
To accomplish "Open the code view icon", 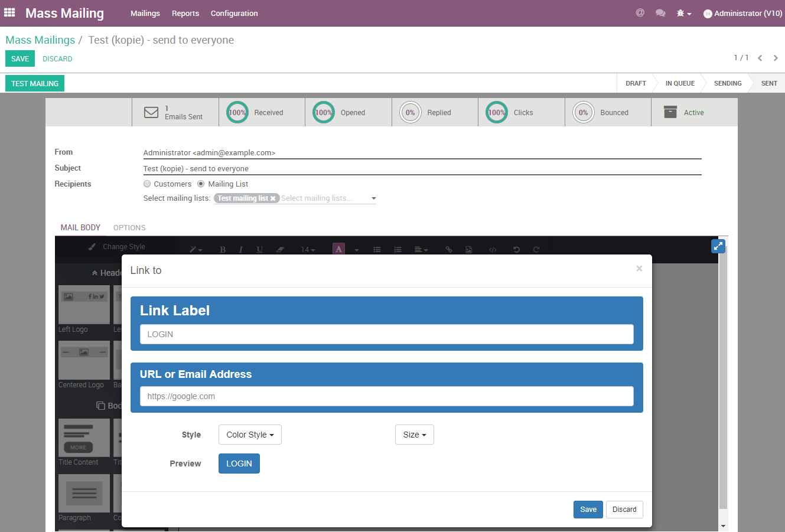I will 492,249.
